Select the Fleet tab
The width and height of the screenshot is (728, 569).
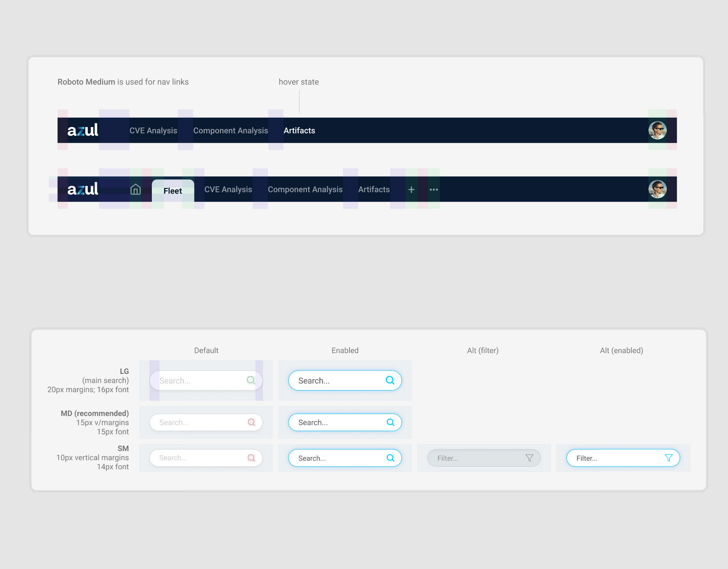click(x=173, y=191)
